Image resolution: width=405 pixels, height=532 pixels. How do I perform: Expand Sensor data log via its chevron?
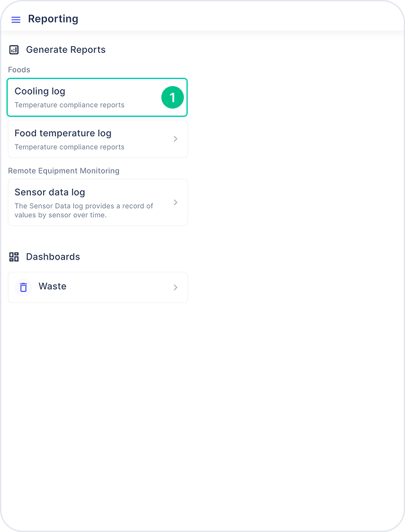[175, 202]
